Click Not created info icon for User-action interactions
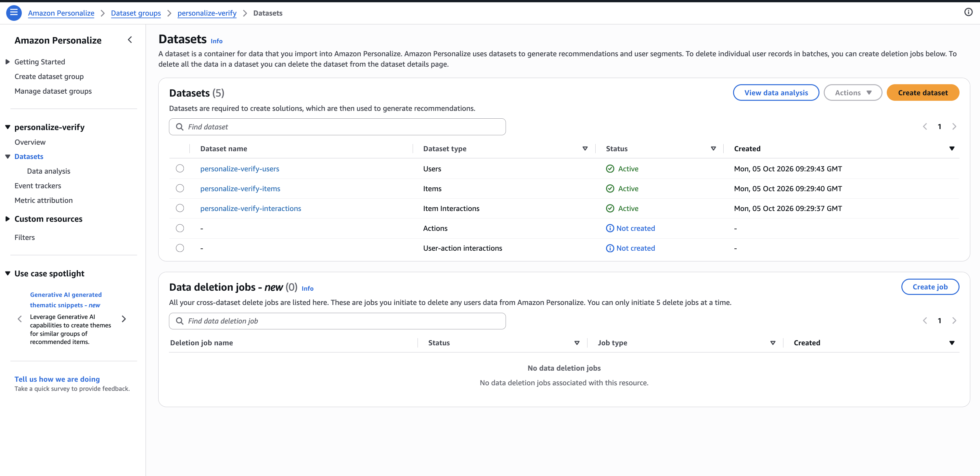The width and height of the screenshot is (980, 476). coord(610,248)
